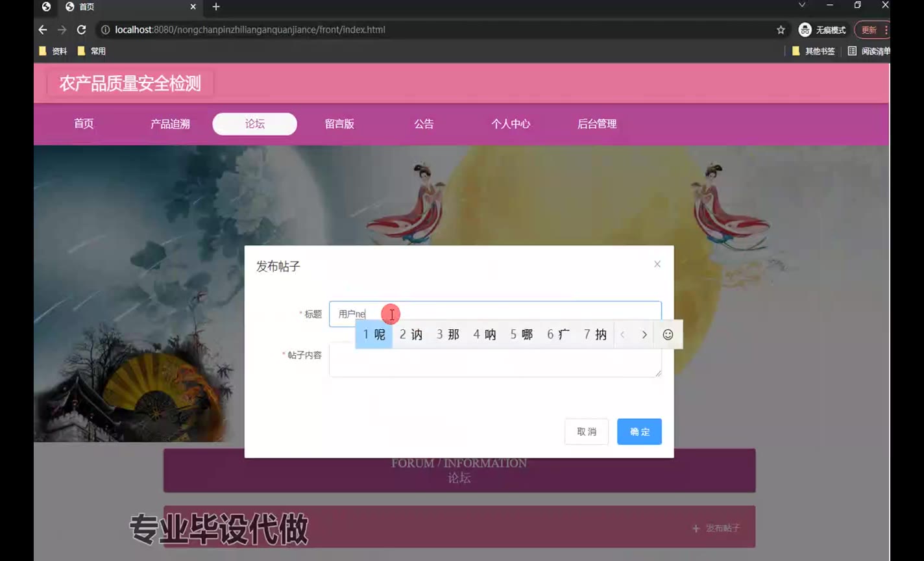Viewport: 924px width, 561px height.
Task: Click the 确定 button to submit post
Action: pyautogui.click(x=639, y=432)
